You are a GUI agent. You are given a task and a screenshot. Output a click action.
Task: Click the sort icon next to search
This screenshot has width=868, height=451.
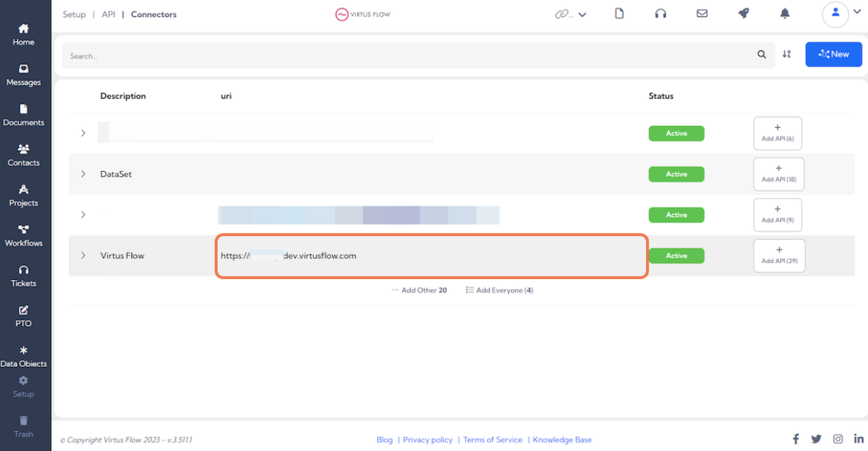coord(787,54)
